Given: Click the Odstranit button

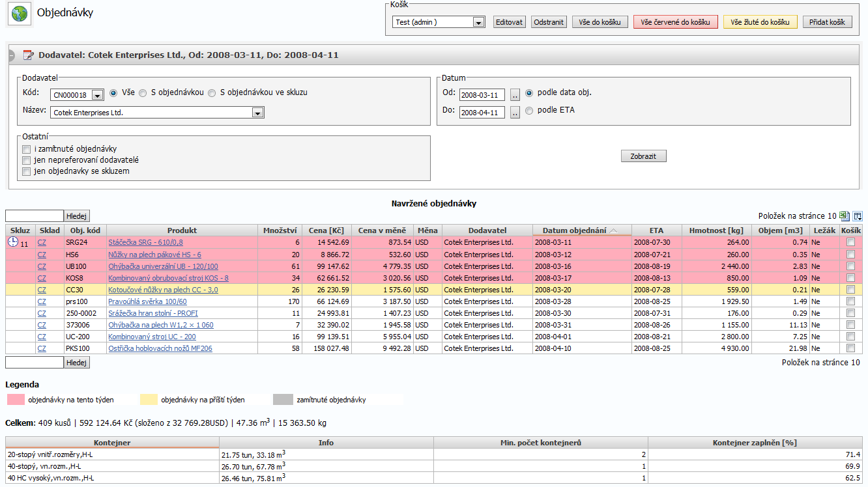Looking at the screenshot, I should coord(549,21).
